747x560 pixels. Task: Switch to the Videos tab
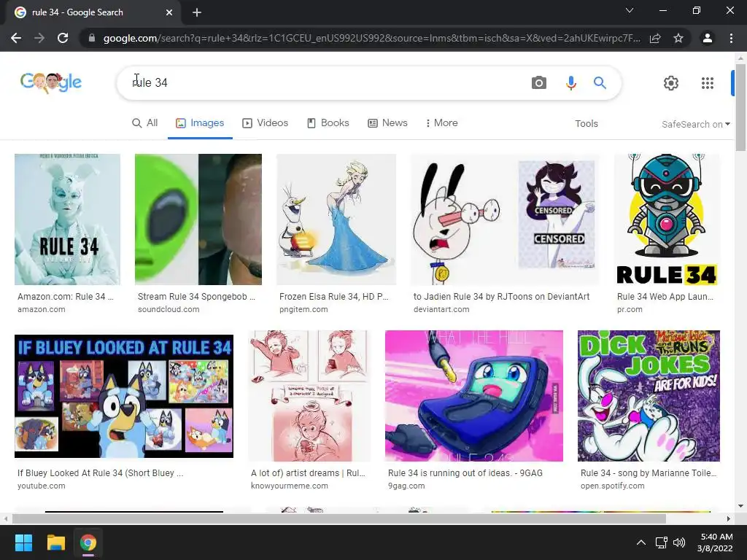[265, 122]
